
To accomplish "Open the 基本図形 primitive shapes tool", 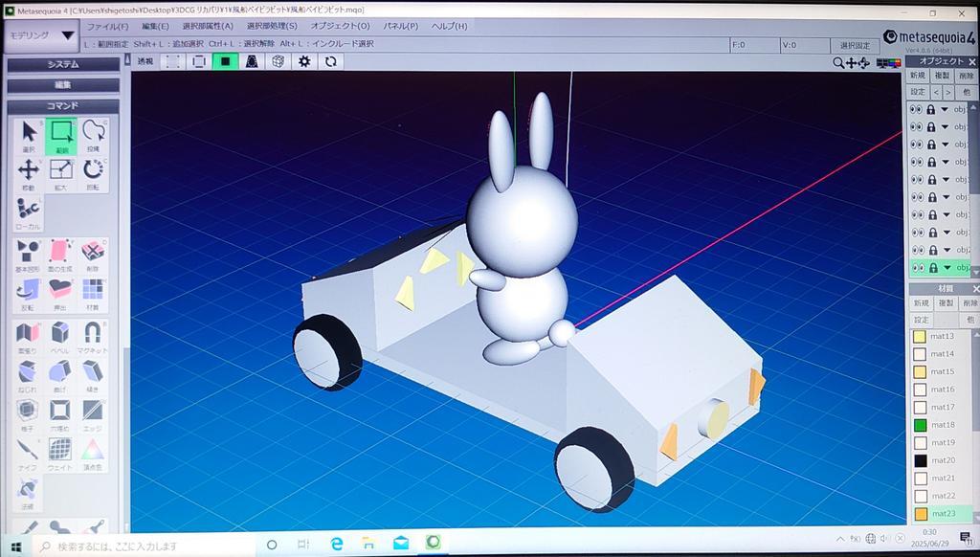I will click(x=28, y=256).
